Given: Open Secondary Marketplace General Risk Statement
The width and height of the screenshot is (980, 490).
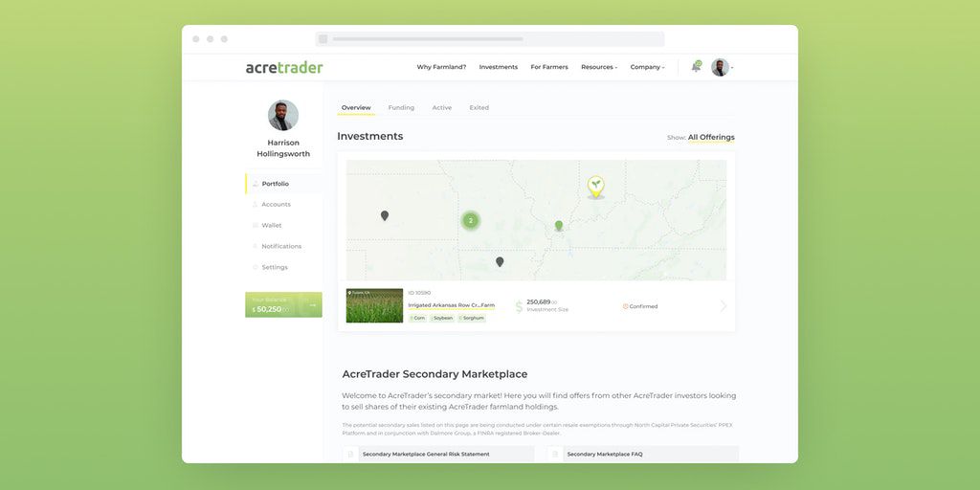Looking at the screenshot, I should point(438,455).
